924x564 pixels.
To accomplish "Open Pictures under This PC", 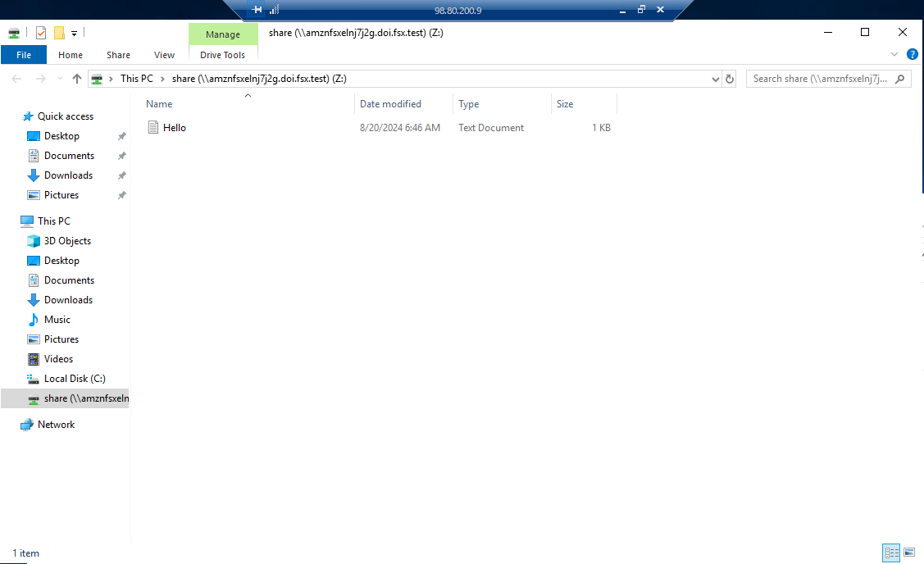I will [x=61, y=339].
